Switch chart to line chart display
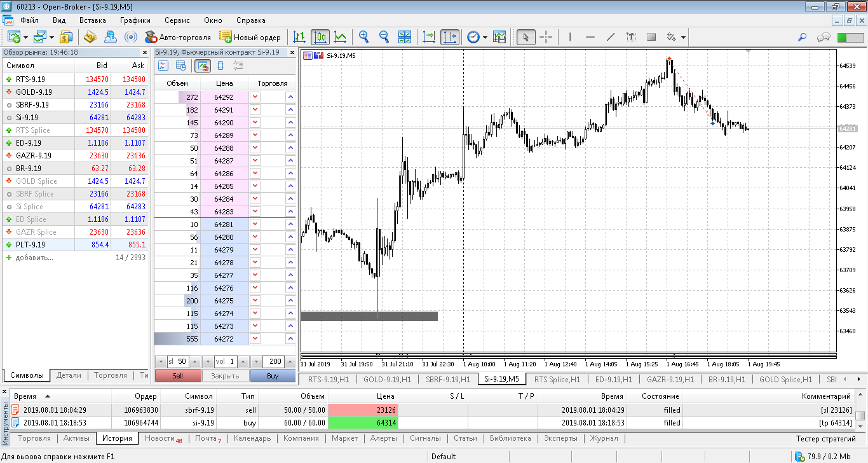 click(341, 37)
